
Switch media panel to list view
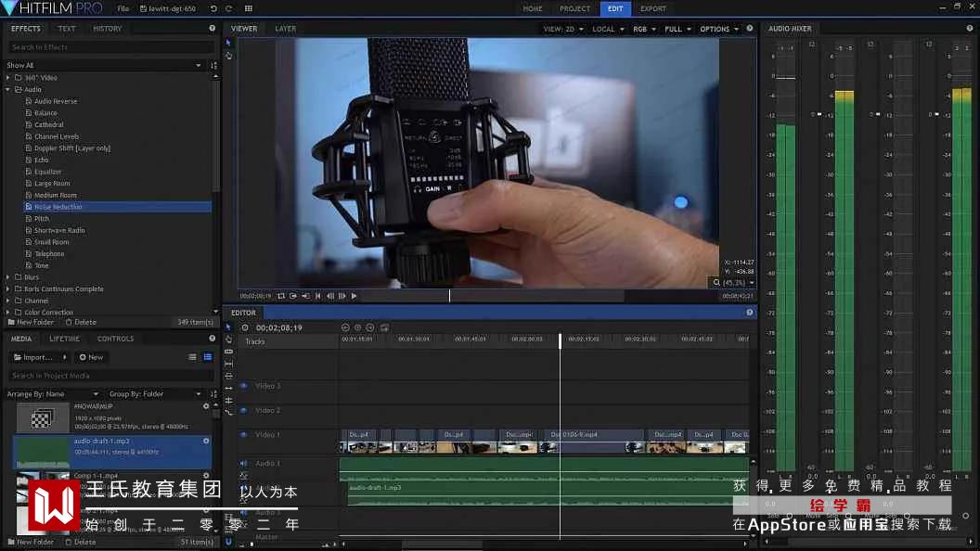pos(192,357)
